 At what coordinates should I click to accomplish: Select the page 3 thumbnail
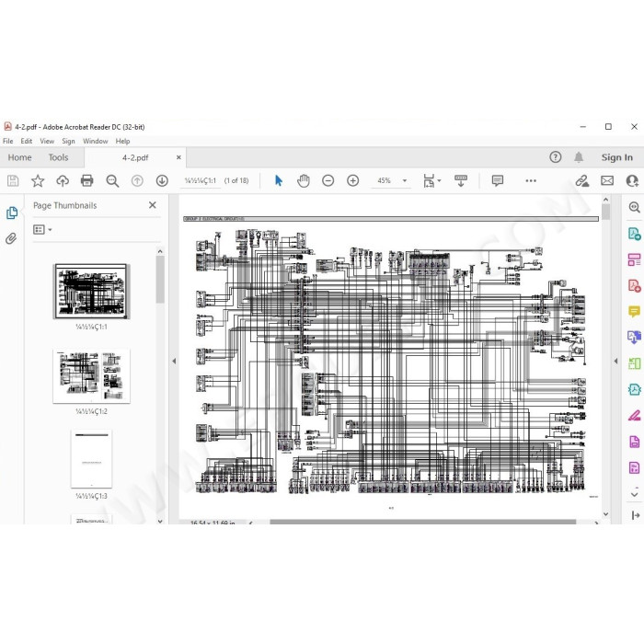point(91,459)
